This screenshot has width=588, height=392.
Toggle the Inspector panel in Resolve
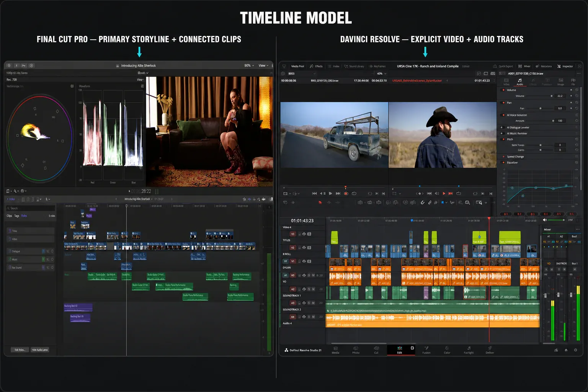(x=565, y=66)
